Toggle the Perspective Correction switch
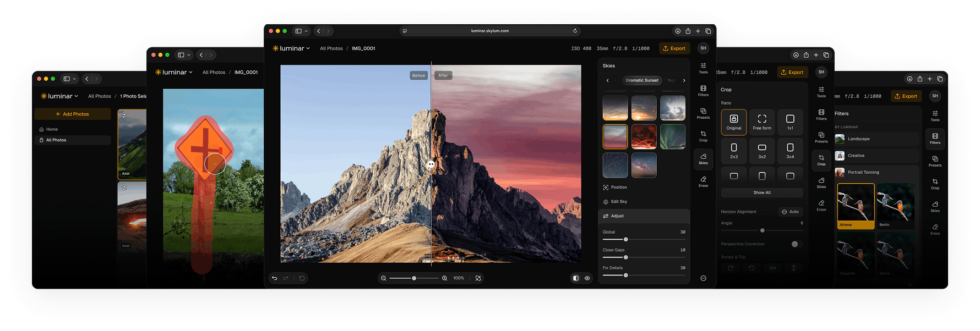980x331 pixels. click(x=797, y=244)
